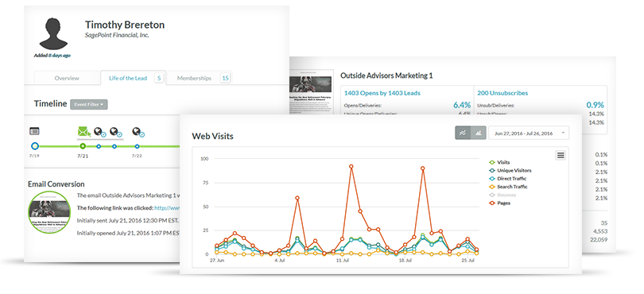Screen dimensions: 644x294
Task: Toggle the Pages series in the legend
Action: [x=499, y=203]
